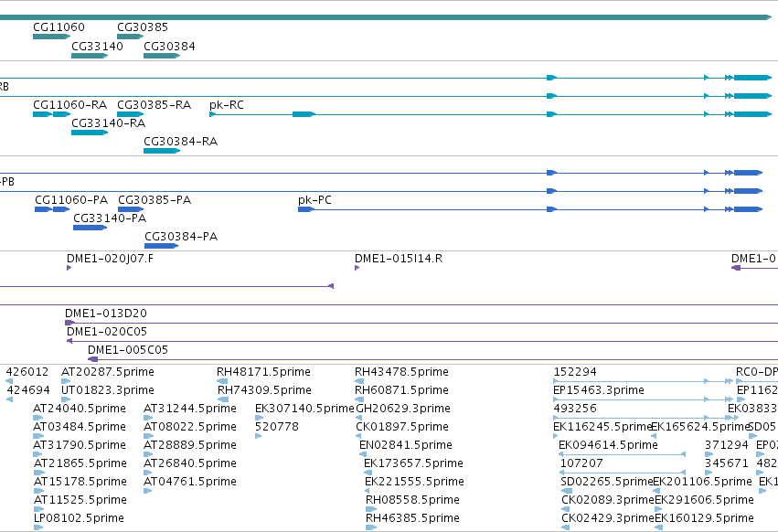Image resolution: width=778 pixels, height=532 pixels.
Task: Select RH48171.5prime EST
Action: pyautogui.click(x=222, y=381)
